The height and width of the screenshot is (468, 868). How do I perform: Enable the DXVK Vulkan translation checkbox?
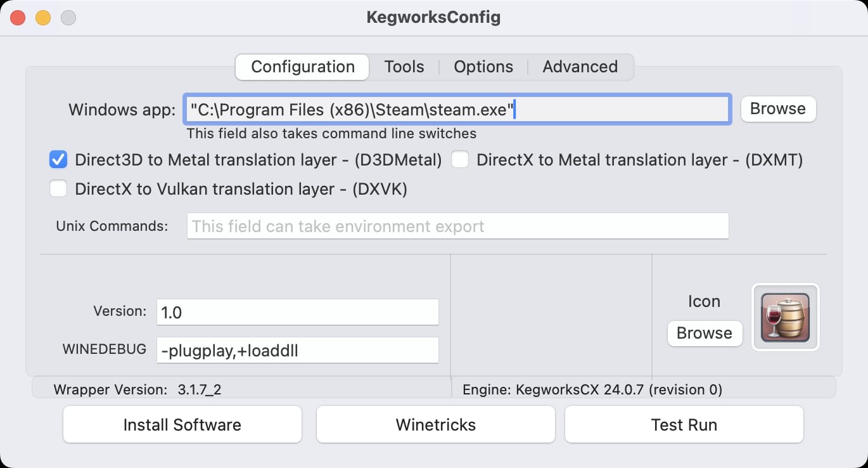click(58, 189)
